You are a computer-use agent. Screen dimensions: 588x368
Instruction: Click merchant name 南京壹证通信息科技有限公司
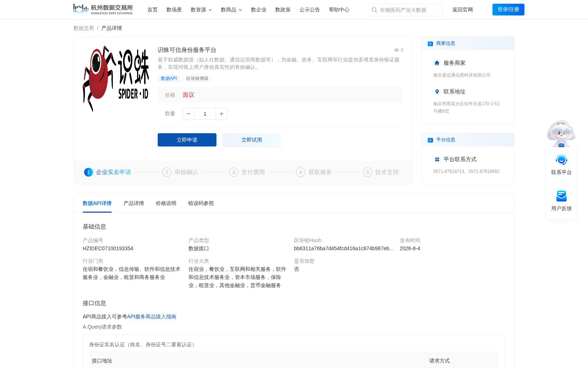point(462,75)
